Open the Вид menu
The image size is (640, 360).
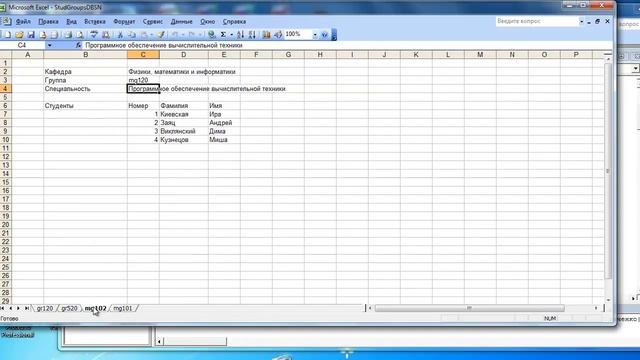point(71,22)
